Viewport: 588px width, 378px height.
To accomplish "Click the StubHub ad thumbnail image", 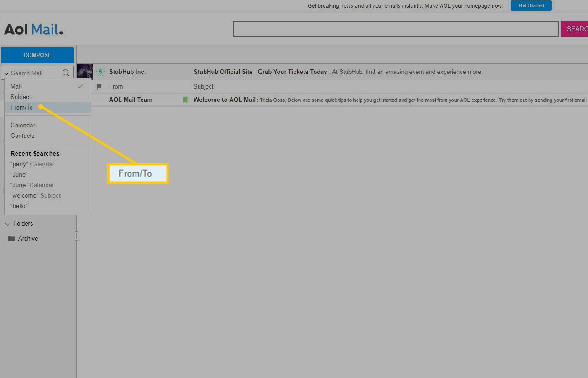I will (84, 72).
